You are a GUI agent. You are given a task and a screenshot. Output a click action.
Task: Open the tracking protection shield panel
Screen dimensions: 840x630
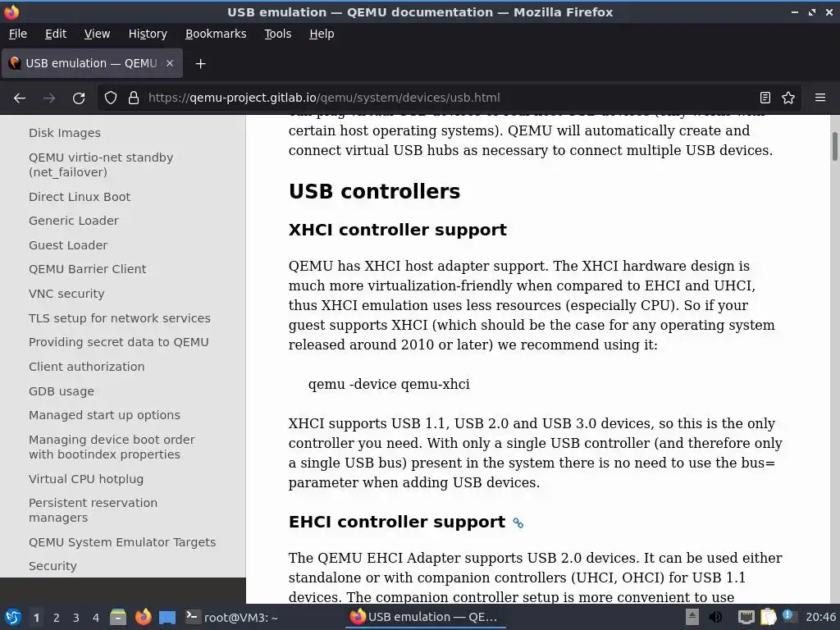pos(111,98)
